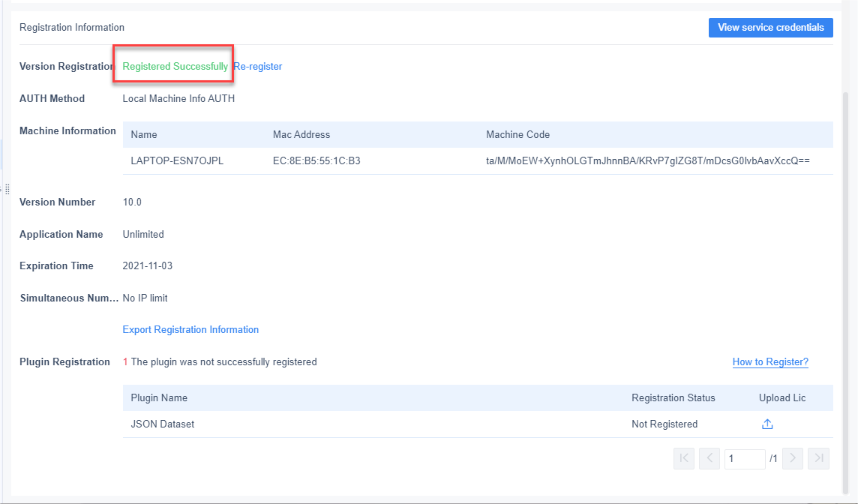Open View service credentials
The image size is (858, 504).
[770, 27]
